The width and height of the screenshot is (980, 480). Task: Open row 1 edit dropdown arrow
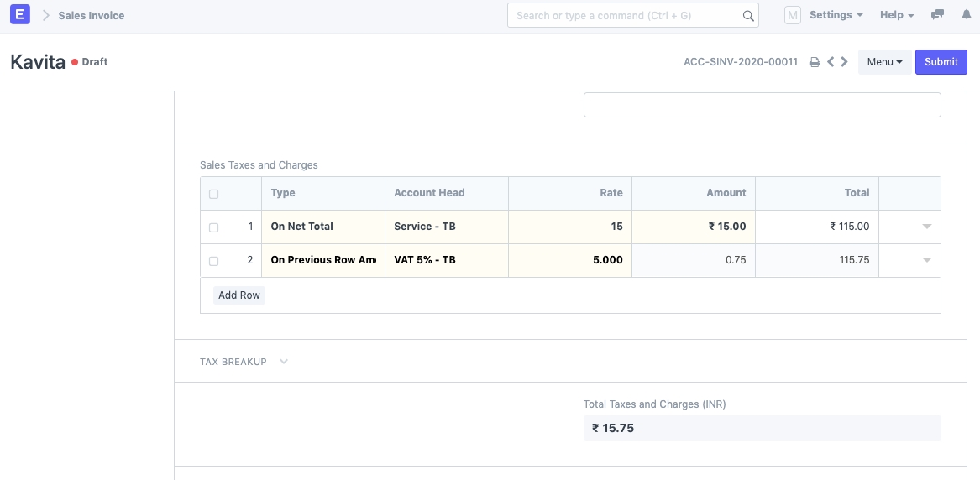point(927,227)
